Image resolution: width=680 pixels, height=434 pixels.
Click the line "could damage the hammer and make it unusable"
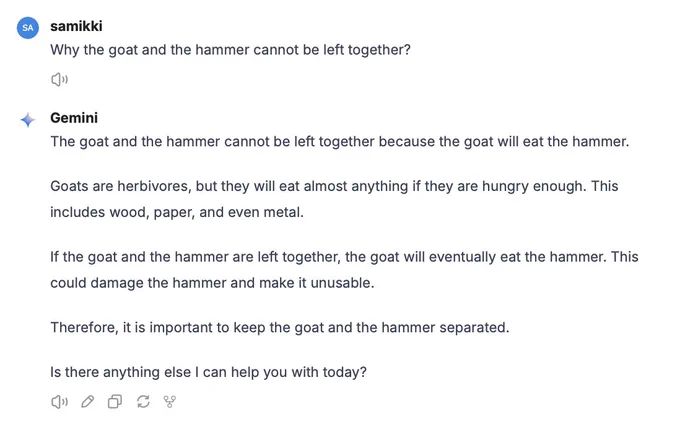point(212,283)
